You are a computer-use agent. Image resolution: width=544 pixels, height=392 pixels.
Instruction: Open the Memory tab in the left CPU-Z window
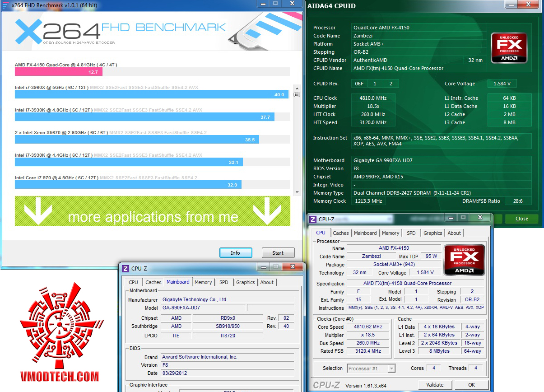click(x=203, y=282)
